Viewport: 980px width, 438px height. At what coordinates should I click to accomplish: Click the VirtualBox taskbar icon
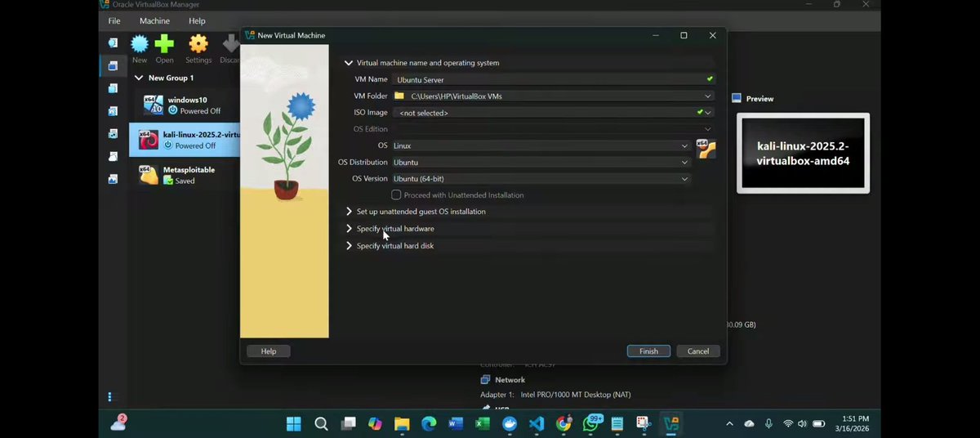click(671, 423)
